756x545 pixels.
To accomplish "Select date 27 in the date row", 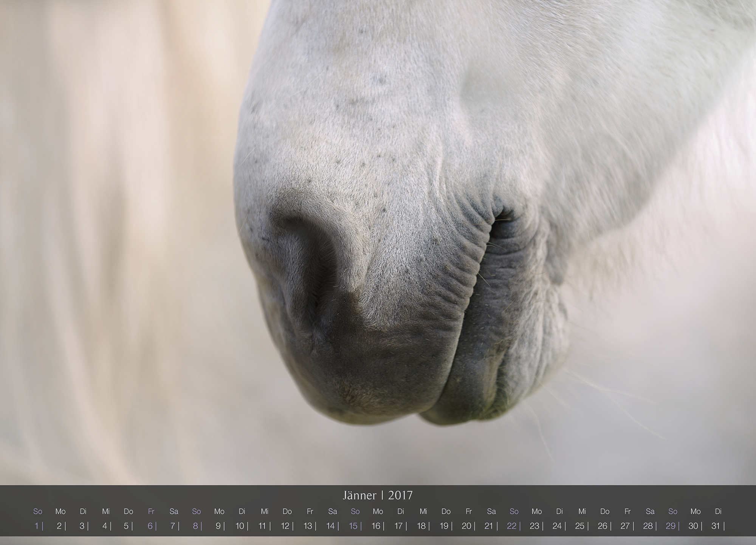I will click(625, 526).
